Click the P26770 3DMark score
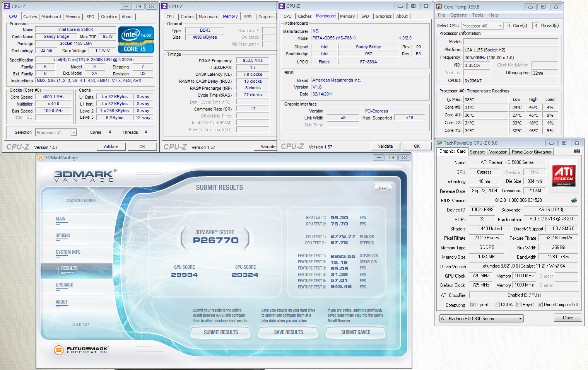The image size is (588, 370). tap(215, 240)
